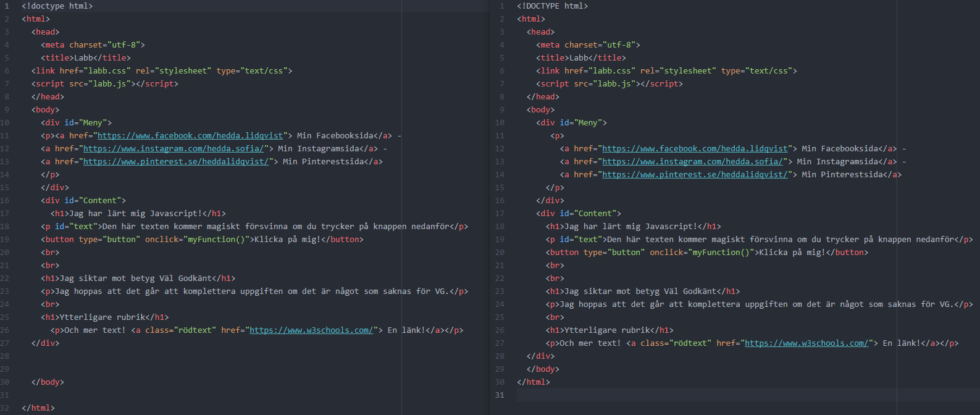Click the lowercase <!doctype html> declaration
The image size is (980, 415).
[x=57, y=6]
